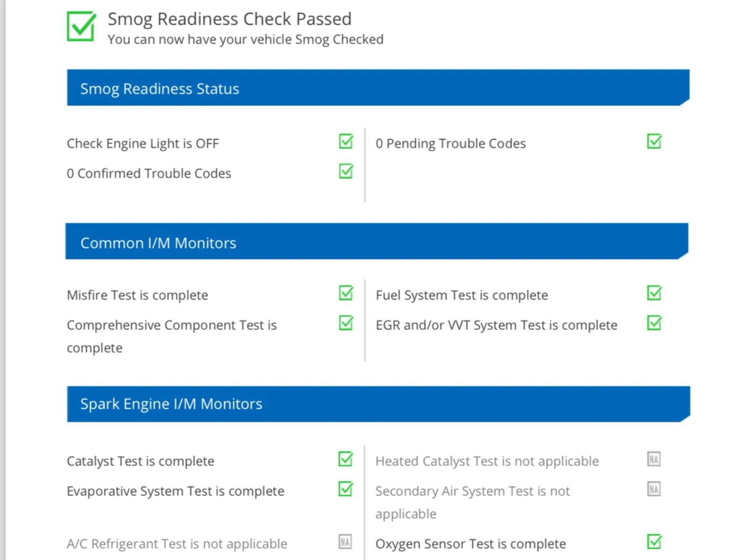Click the EGR and/or VVT System checkmark
747x560 pixels.
[654, 323]
